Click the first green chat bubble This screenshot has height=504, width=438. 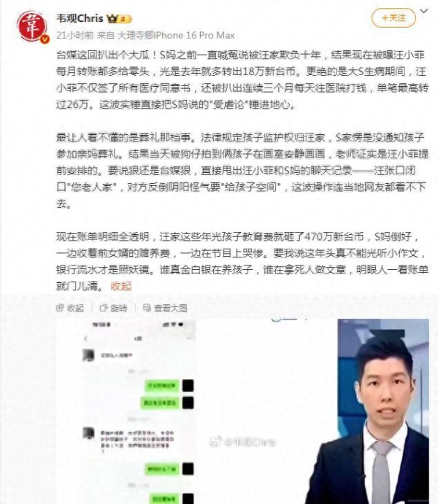click(x=162, y=385)
